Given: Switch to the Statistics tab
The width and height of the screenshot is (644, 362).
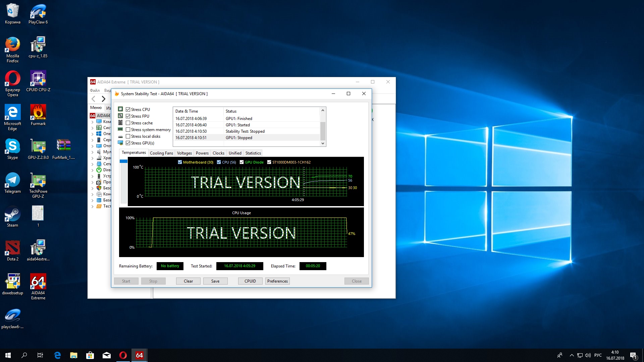Looking at the screenshot, I should tap(253, 153).
